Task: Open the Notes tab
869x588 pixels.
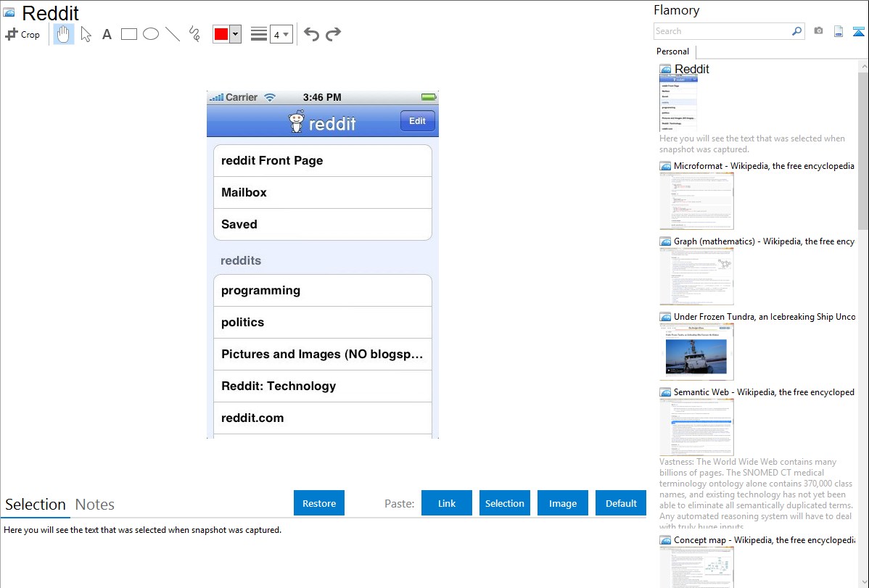Action: point(95,505)
